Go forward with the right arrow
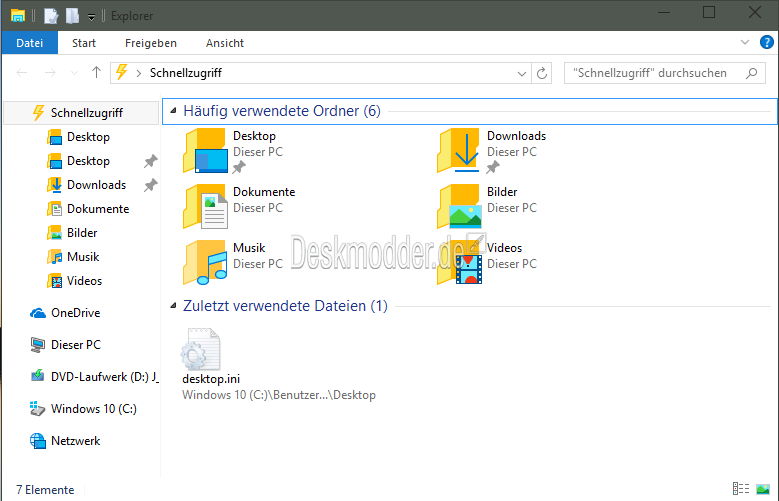 50,73
